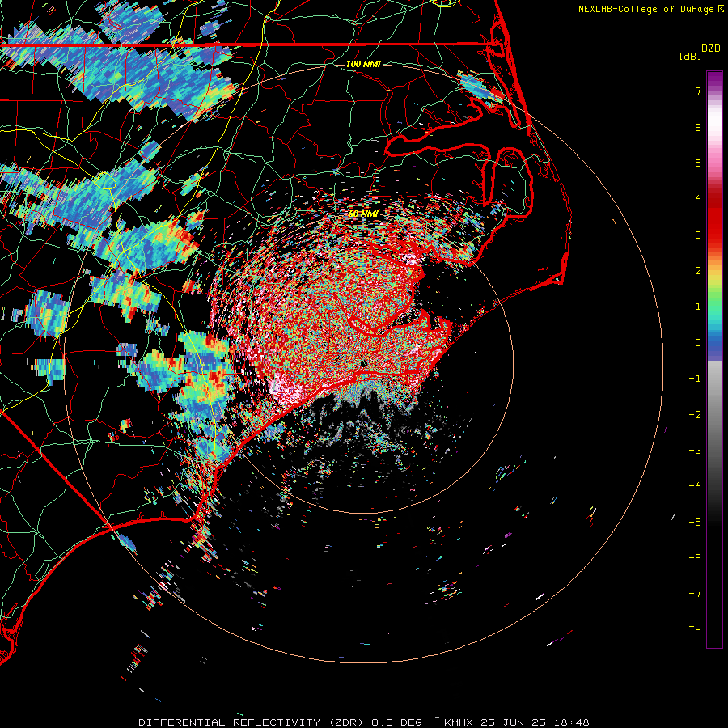Click the 5 value on the color scale
728x728 pixels.
(x=698, y=163)
